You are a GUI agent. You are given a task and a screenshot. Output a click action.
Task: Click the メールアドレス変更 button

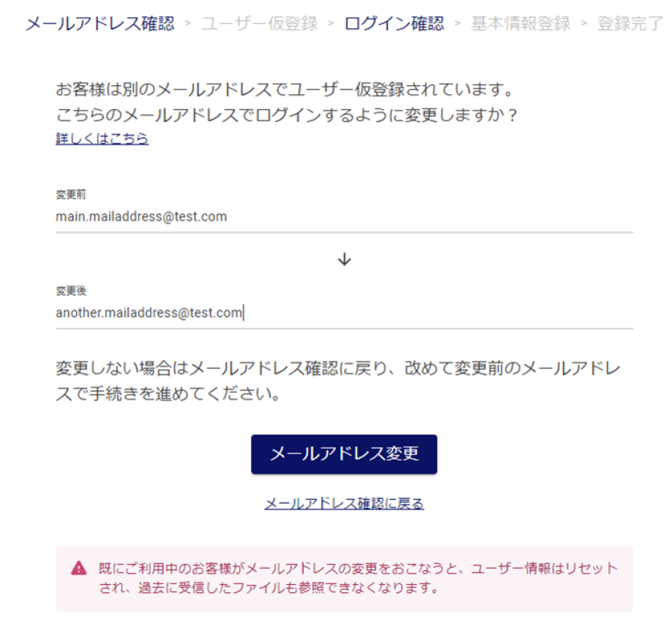344,454
